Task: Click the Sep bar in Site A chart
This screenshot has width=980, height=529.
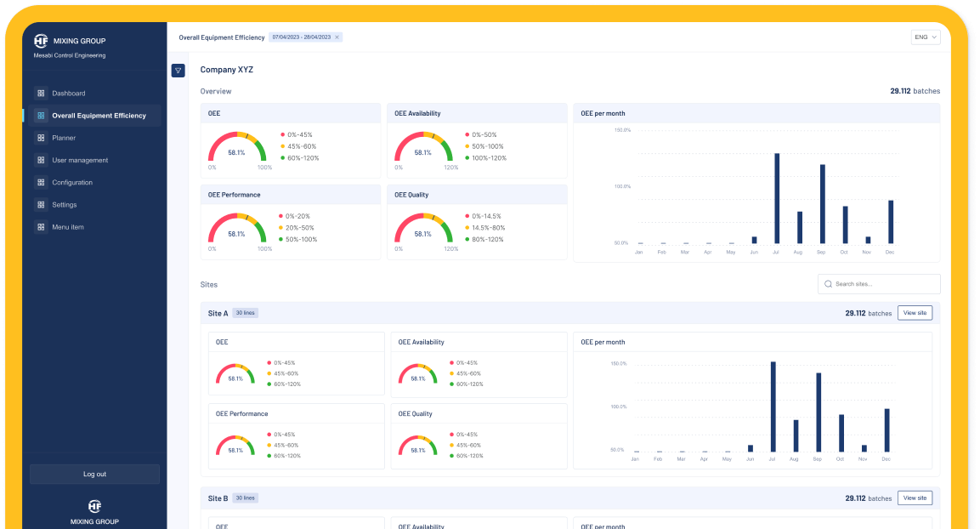Action: click(x=819, y=412)
